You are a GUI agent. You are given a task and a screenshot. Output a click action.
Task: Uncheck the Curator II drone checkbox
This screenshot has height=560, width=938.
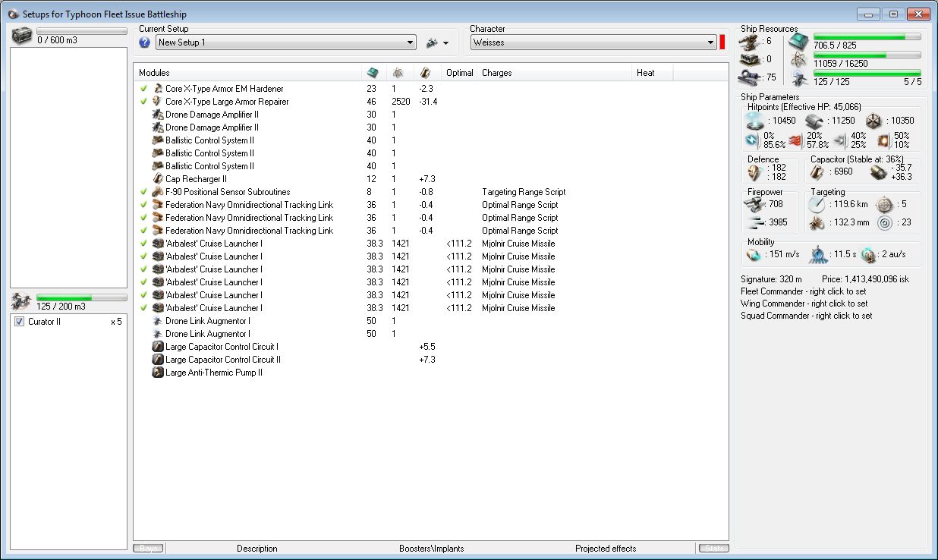click(20, 322)
